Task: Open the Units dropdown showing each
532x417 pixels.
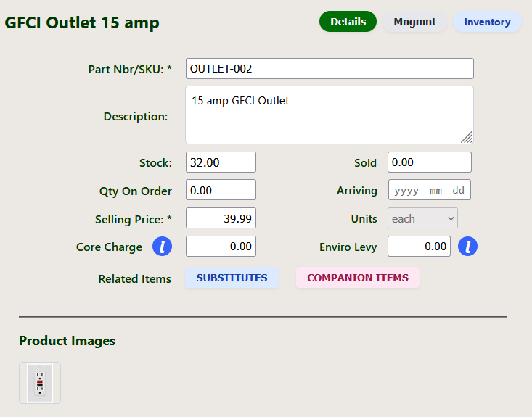Action: pos(422,218)
